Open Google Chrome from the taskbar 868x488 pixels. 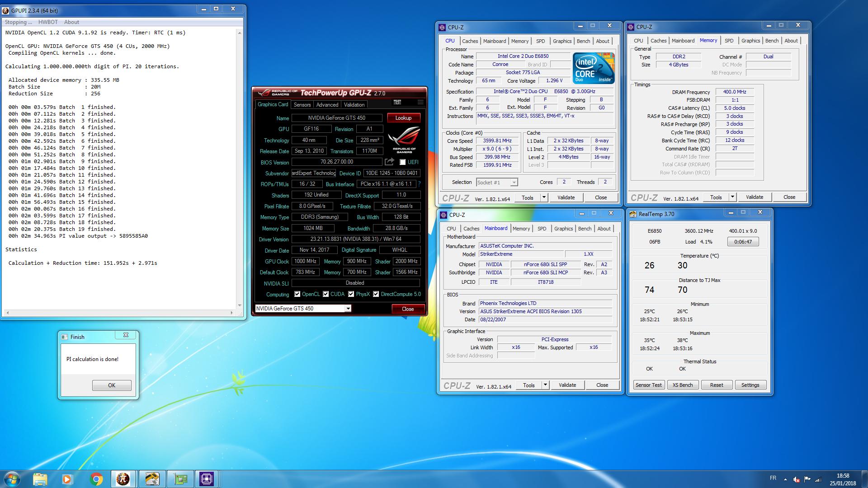pyautogui.click(x=96, y=479)
